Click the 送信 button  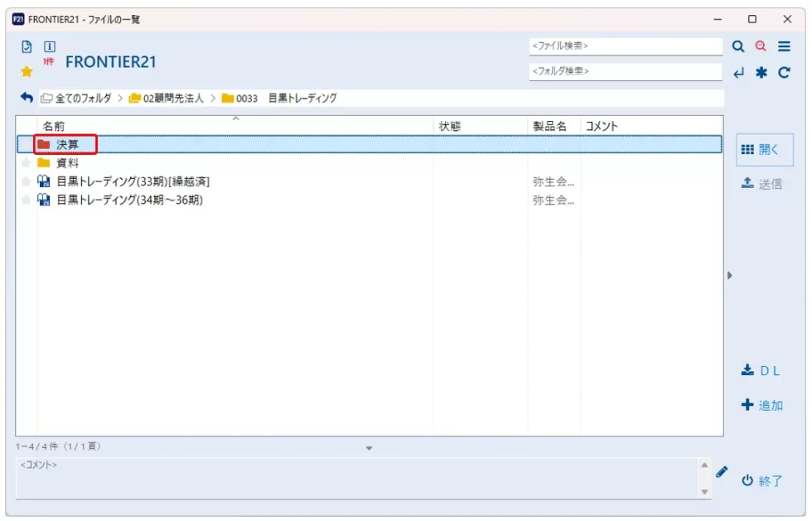(x=761, y=183)
